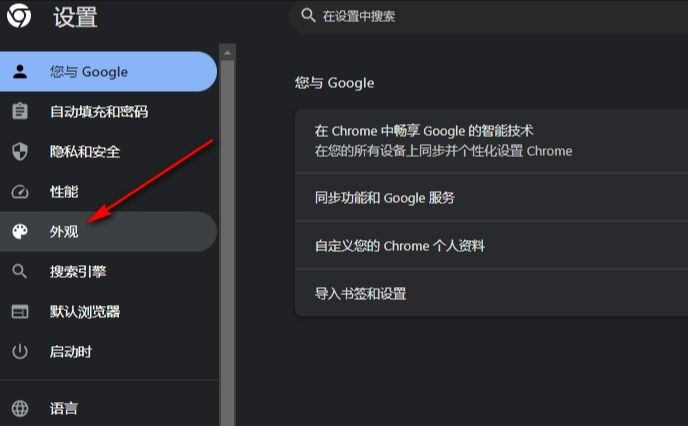688x426 pixels.
Task: Open 同步功能和 Google 服务
Action: (491, 197)
